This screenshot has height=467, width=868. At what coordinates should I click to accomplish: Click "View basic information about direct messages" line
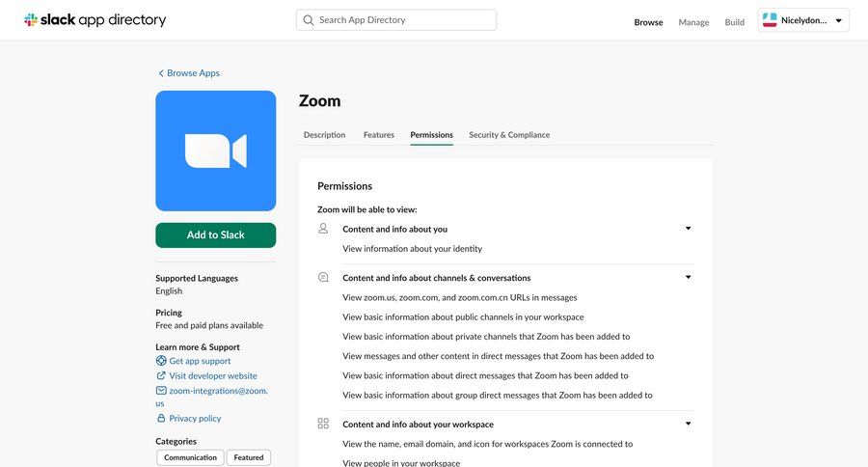(x=485, y=375)
